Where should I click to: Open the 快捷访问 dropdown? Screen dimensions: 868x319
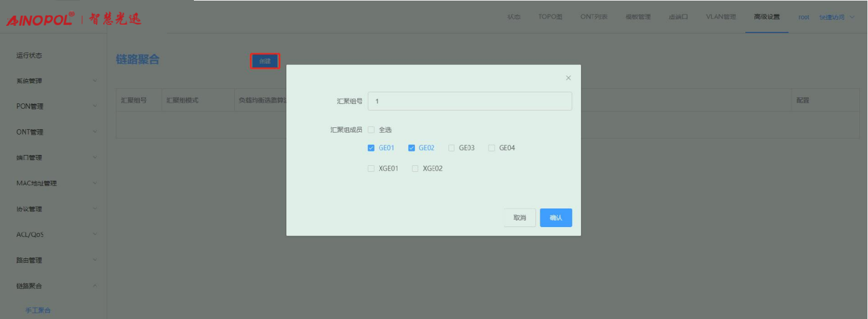pos(836,17)
